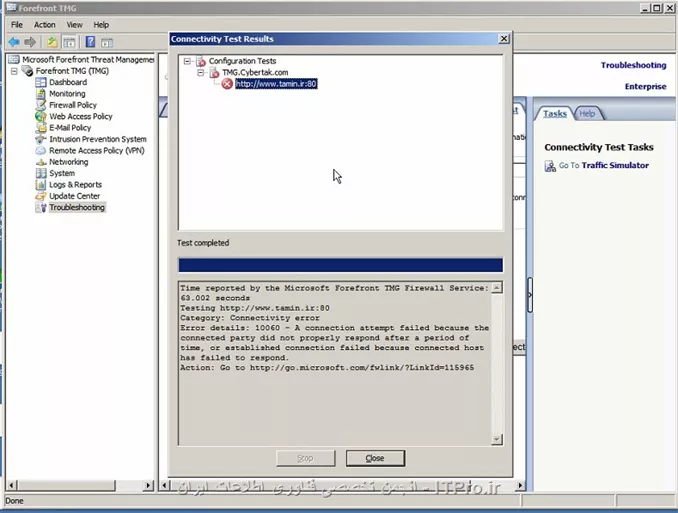Click the Microsoft Forefront Threat Management root icon
Screen dimensions: 678x513
14,59
